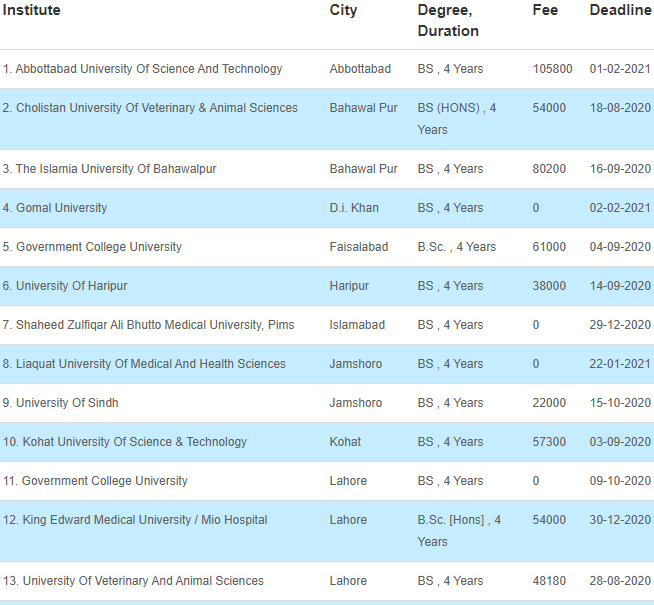The image size is (654, 605).
Task: Click the B.Sc. [Hons], 4 Years cell
Action: [x=459, y=531]
